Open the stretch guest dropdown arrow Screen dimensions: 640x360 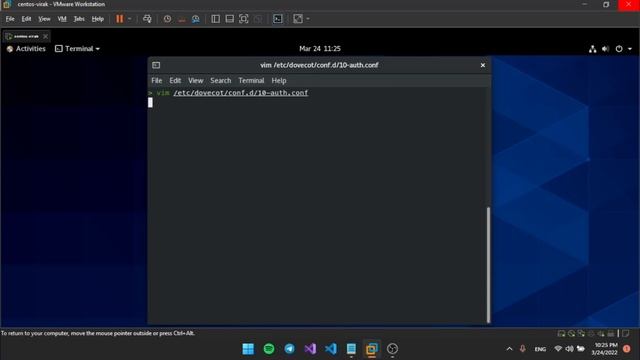tap(308, 19)
